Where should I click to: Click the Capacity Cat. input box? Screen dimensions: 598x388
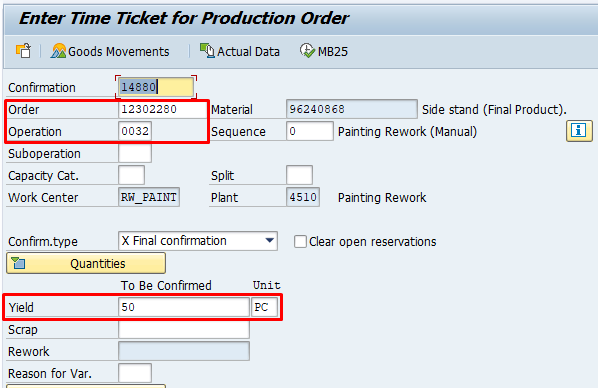tap(132, 175)
